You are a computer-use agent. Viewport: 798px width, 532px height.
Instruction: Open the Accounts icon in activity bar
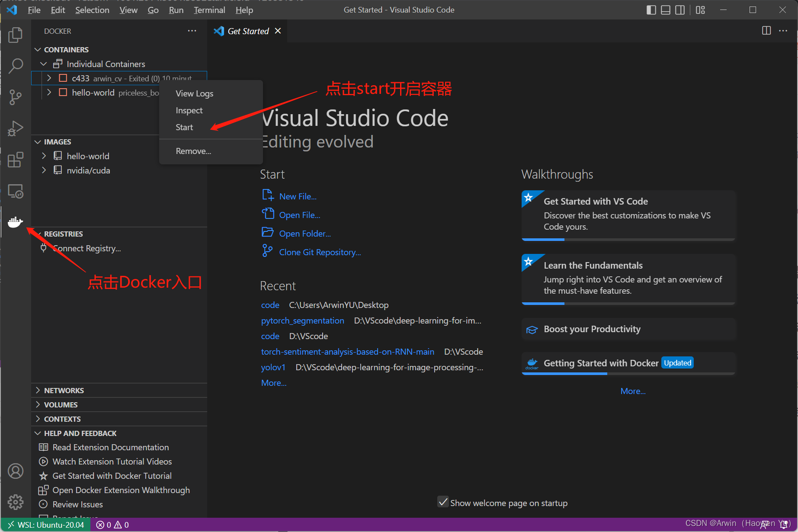pos(16,471)
